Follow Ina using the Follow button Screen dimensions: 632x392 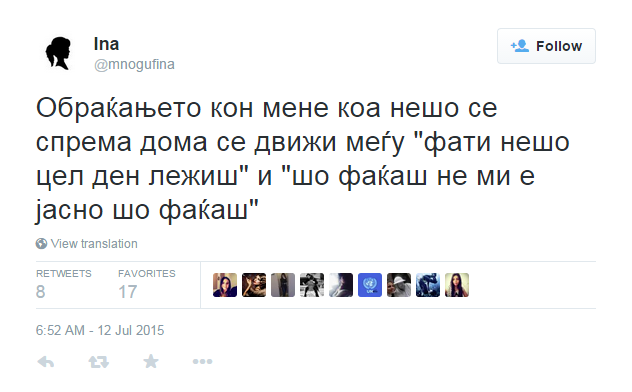(x=546, y=46)
